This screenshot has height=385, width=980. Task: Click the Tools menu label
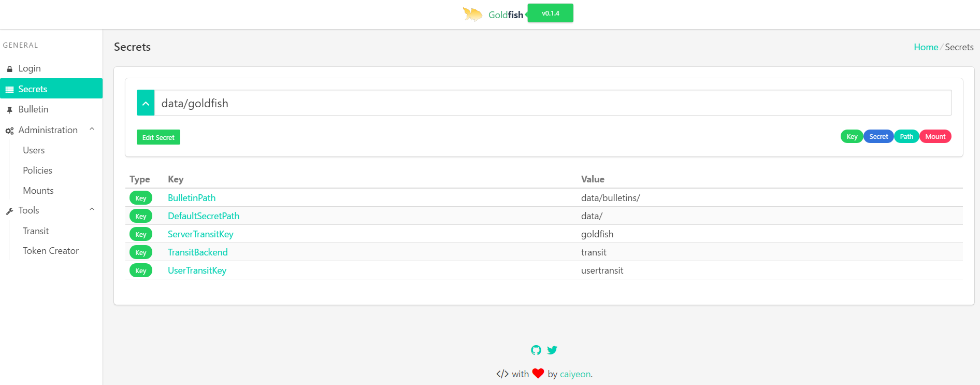(29, 210)
